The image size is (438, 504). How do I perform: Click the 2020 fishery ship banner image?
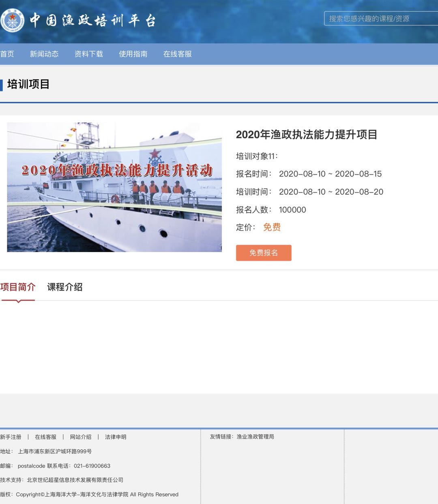tap(114, 187)
